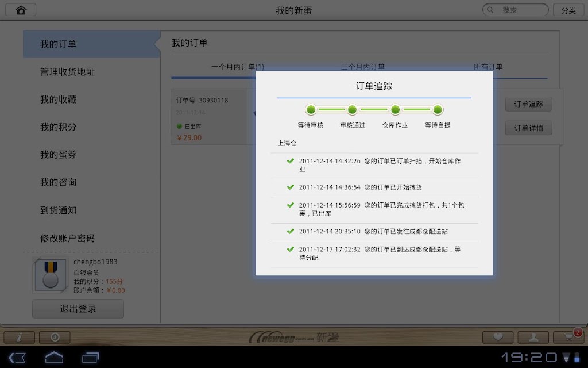
Task: Click the 14:32:26 tracking entry
Action: (374, 165)
